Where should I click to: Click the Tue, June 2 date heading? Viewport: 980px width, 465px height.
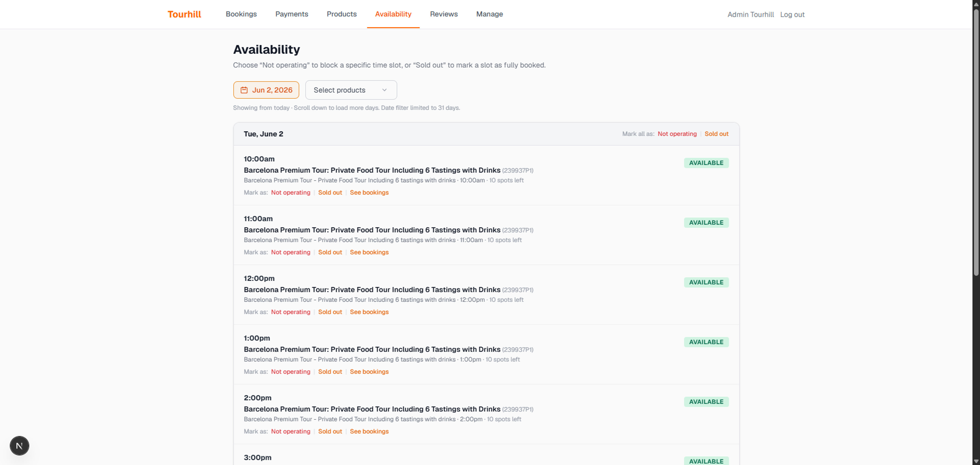(x=263, y=134)
